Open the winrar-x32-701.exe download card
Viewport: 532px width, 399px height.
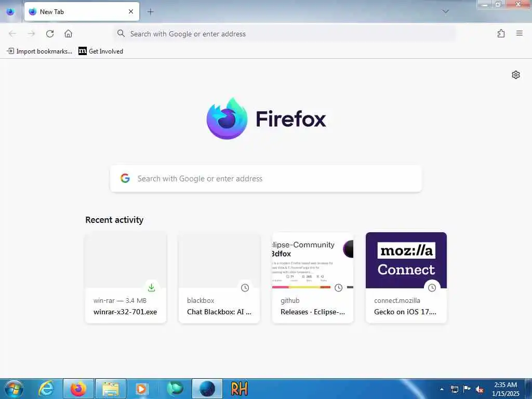pos(126,277)
